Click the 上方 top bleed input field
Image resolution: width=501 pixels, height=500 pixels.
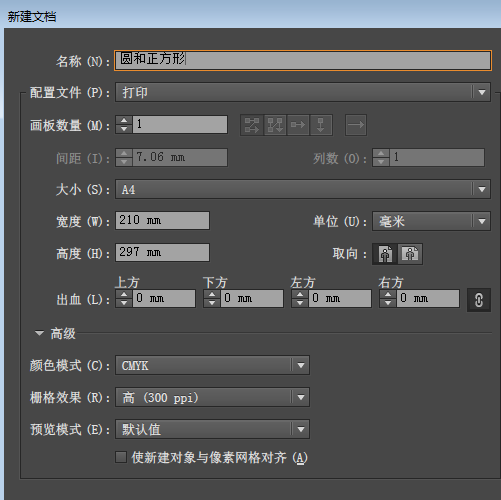(164, 298)
